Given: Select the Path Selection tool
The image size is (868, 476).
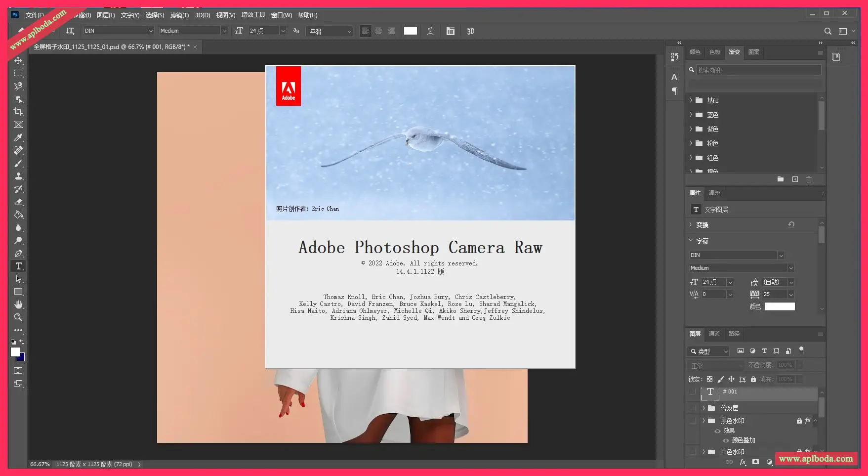Looking at the screenshot, I should click(x=18, y=279).
